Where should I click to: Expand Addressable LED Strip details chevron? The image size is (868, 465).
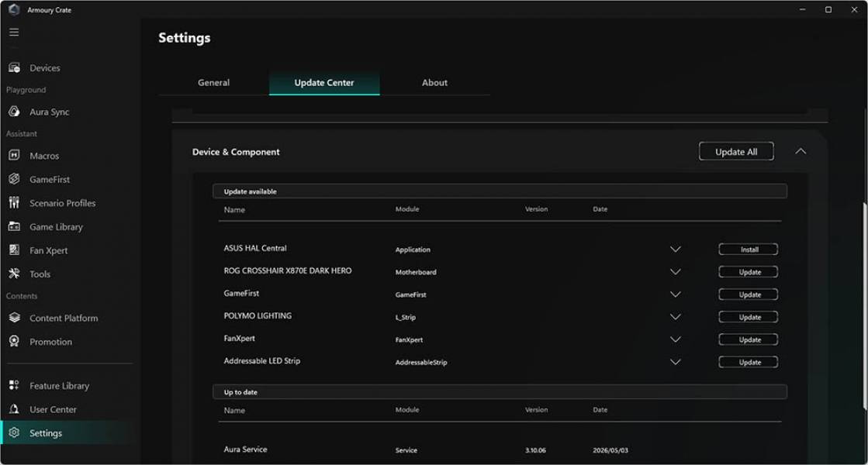coord(676,362)
